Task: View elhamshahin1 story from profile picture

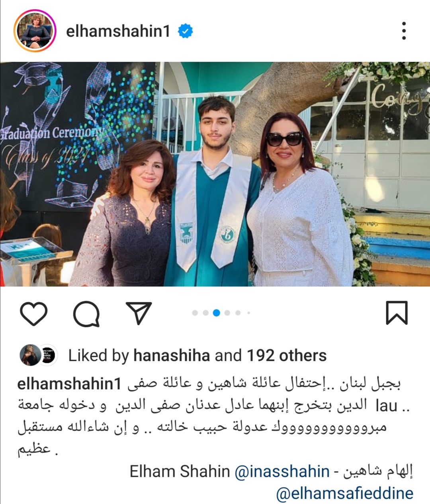Action: (35, 31)
